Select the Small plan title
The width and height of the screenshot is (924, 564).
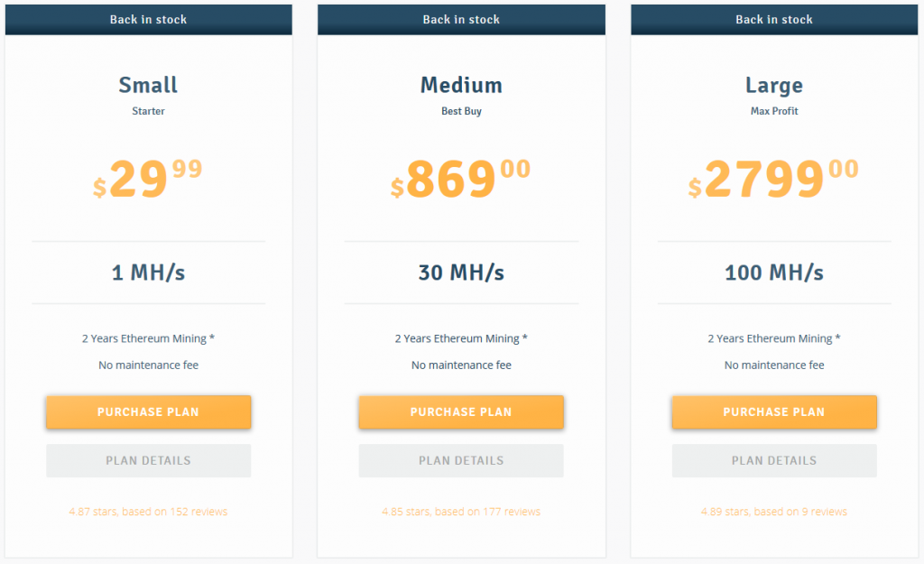[x=148, y=86]
